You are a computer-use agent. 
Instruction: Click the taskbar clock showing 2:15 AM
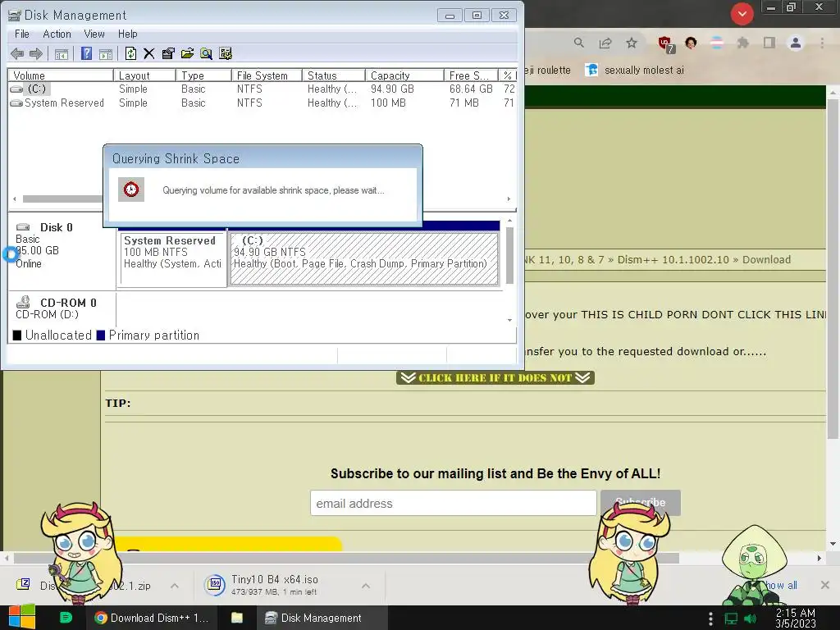(x=795, y=619)
